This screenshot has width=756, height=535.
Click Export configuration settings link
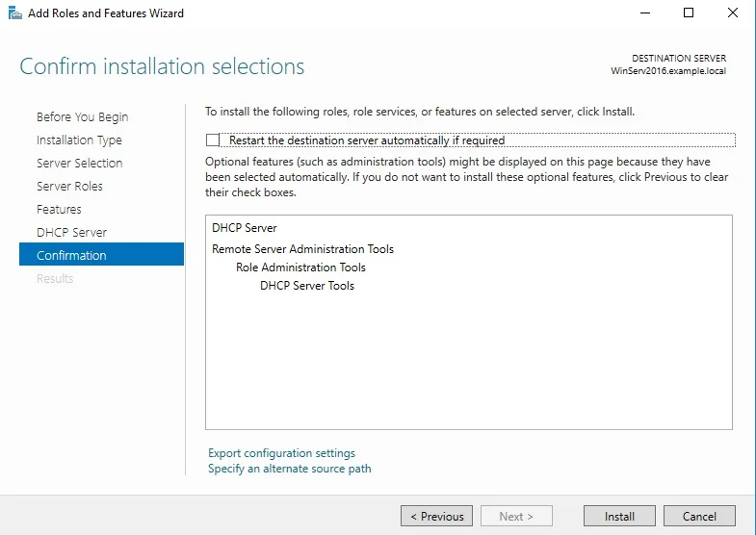pyautogui.click(x=281, y=453)
